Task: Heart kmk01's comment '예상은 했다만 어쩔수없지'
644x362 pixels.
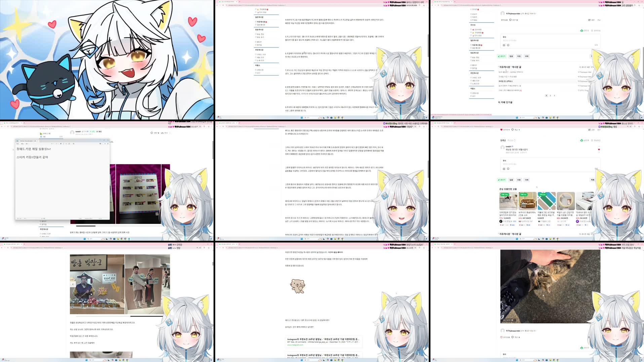Action: pyautogui.click(x=598, y=150)
